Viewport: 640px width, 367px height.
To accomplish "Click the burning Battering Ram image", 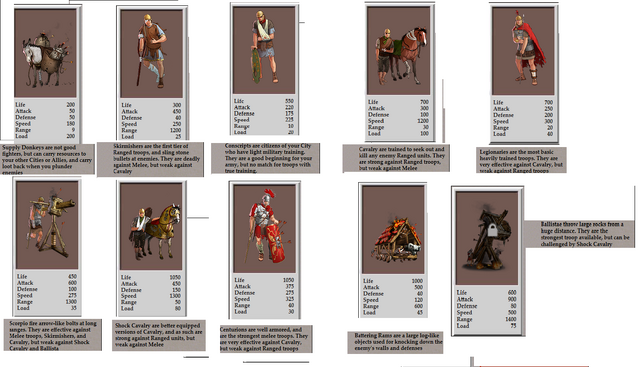I will [x=393, y=230].
